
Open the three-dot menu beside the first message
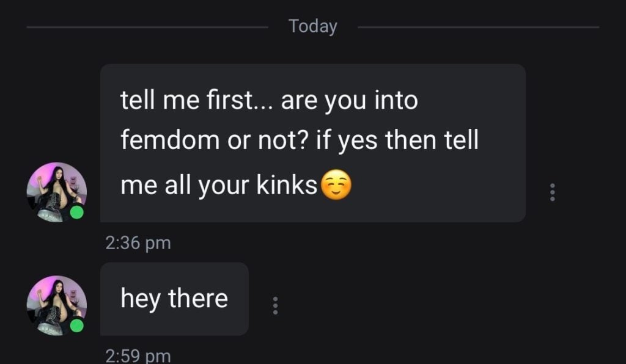[553, 192]
